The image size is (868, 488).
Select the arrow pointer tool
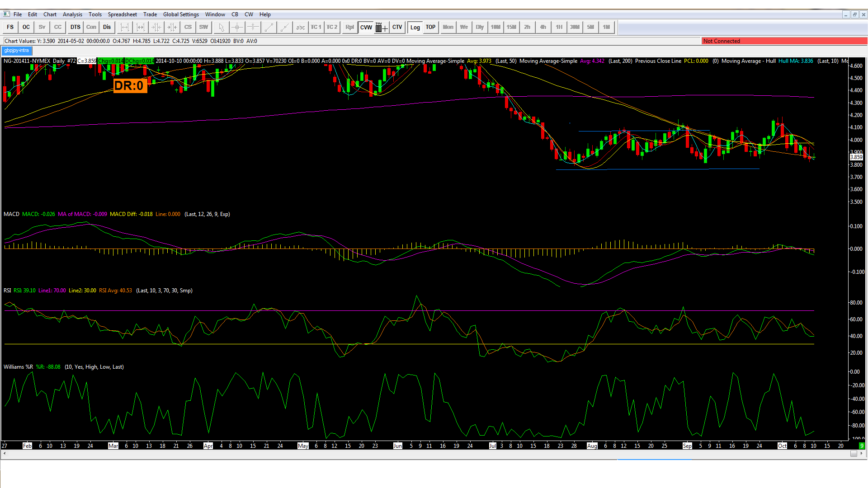[x=221, y=27]
